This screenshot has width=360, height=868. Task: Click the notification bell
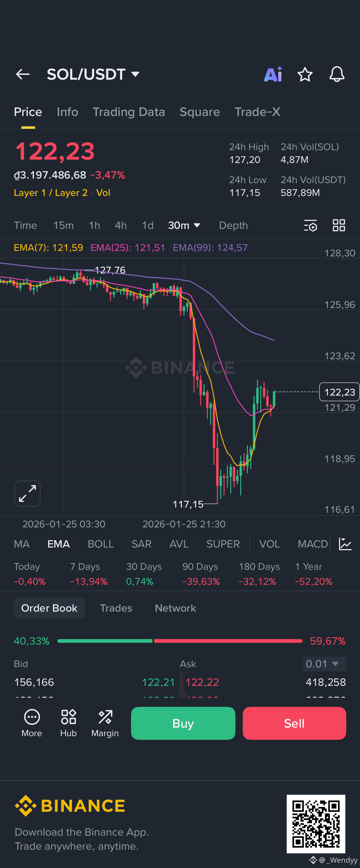pyautogui.click(x=337, y=74)
